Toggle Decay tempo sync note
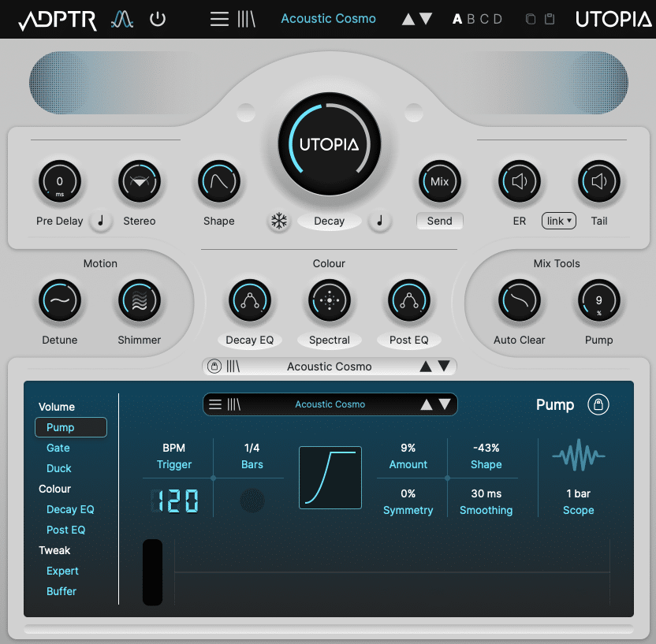Image resolution: width=656 pixels, height=644 pixels. click(380, 221)
